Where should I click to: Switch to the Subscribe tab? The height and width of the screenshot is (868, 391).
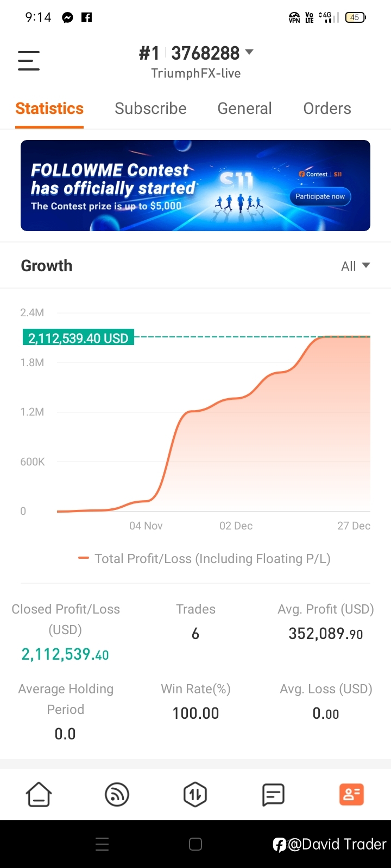point(150,108)
